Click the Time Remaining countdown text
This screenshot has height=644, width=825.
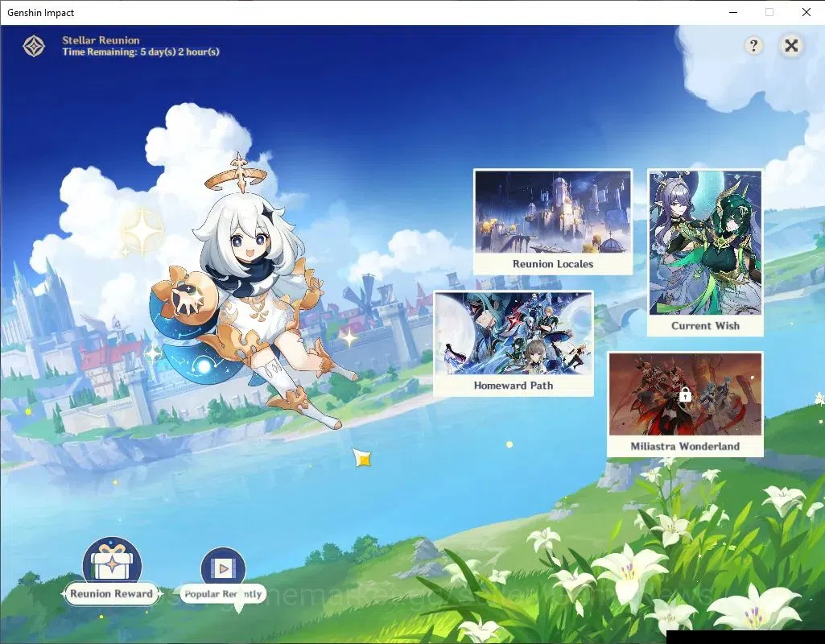pos(141,52)
